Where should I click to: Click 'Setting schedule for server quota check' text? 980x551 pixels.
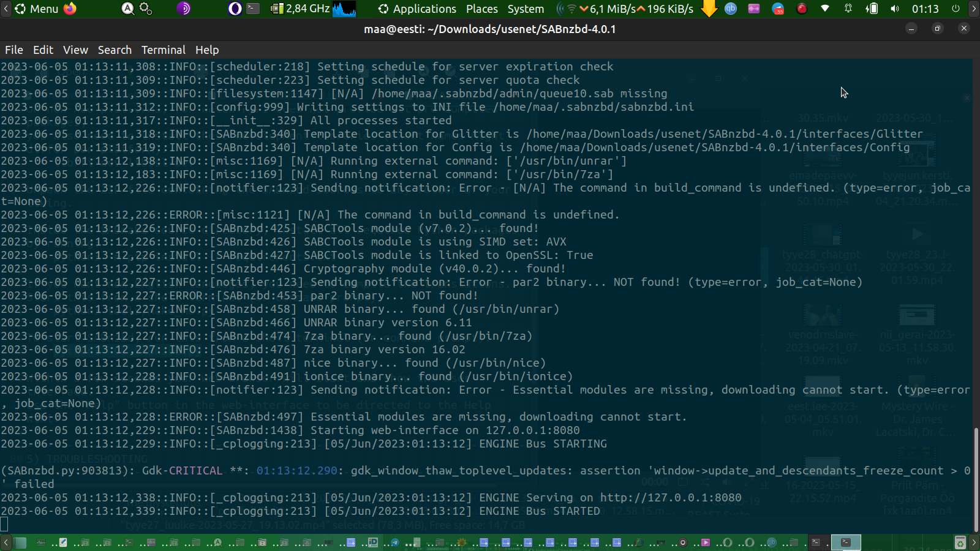[448, 80]
